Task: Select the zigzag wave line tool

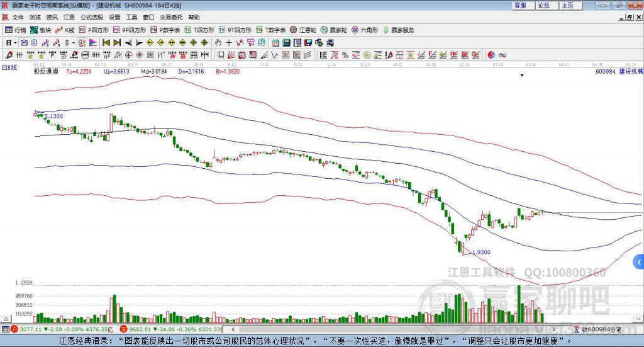Action: (x=274, y=55)
